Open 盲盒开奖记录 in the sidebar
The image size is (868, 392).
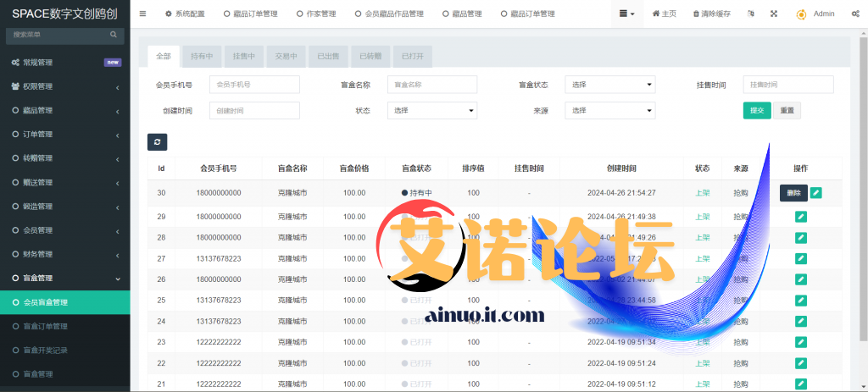(64, 350)
